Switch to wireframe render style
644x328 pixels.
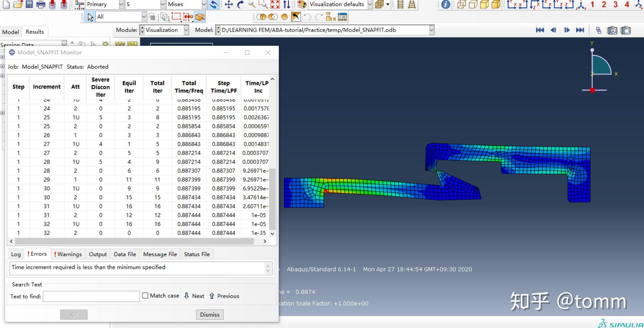point(461,4)
